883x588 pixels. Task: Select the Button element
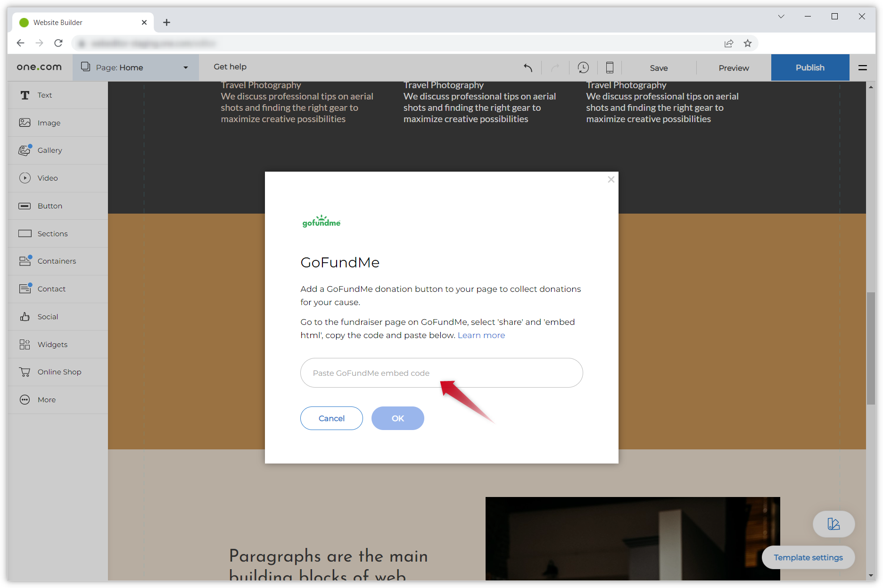[x=50, y=206]
